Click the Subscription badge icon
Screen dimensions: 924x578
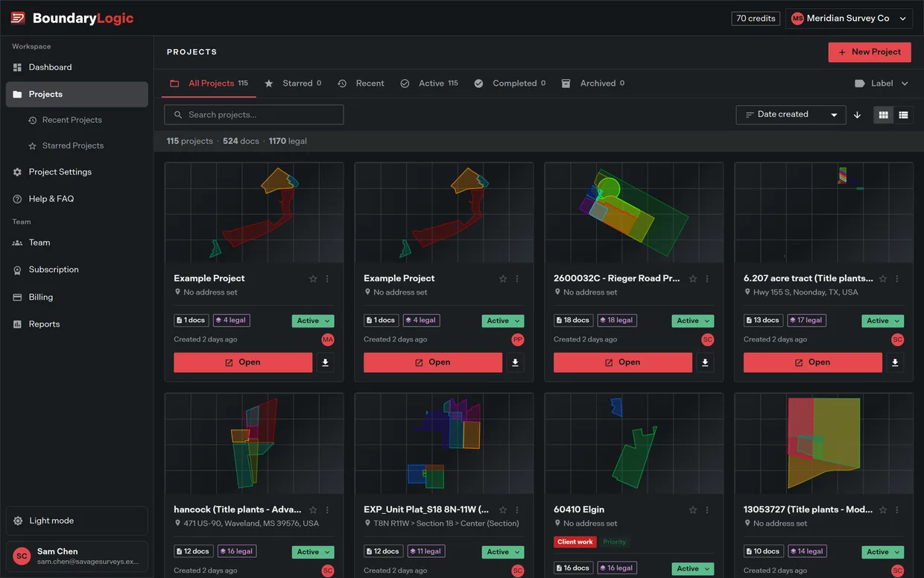[17, 270]
